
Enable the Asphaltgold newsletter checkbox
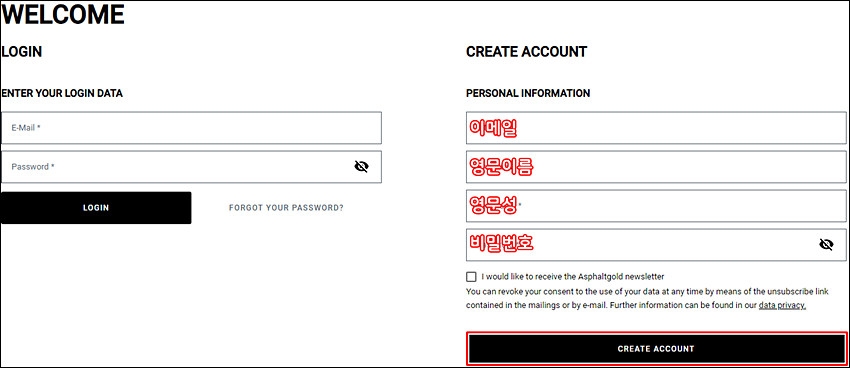point(471,276)
